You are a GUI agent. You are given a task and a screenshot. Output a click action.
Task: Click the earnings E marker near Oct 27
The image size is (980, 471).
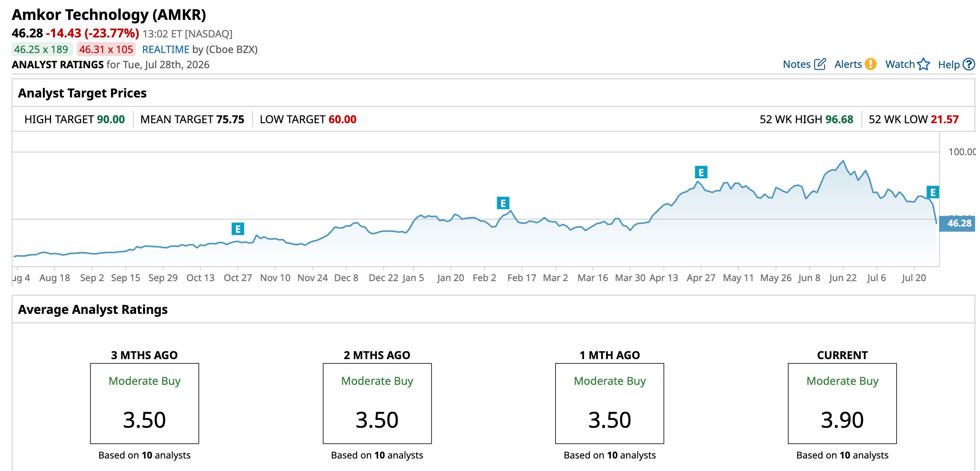(x=238, y=229)
